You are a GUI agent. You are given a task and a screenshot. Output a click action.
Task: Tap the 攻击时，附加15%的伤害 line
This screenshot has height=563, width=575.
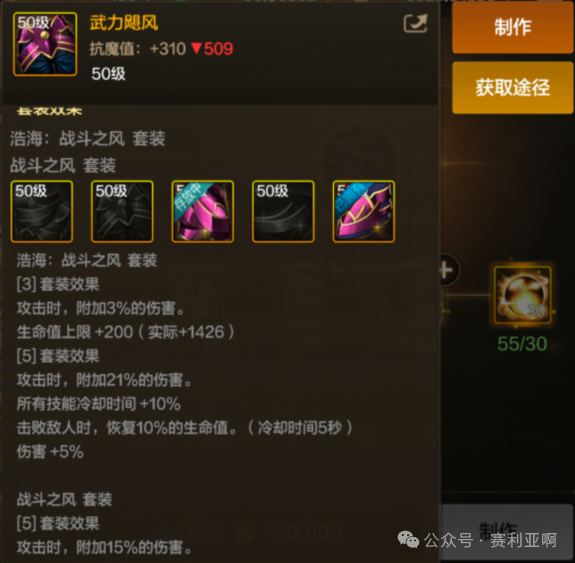(105, 547)
